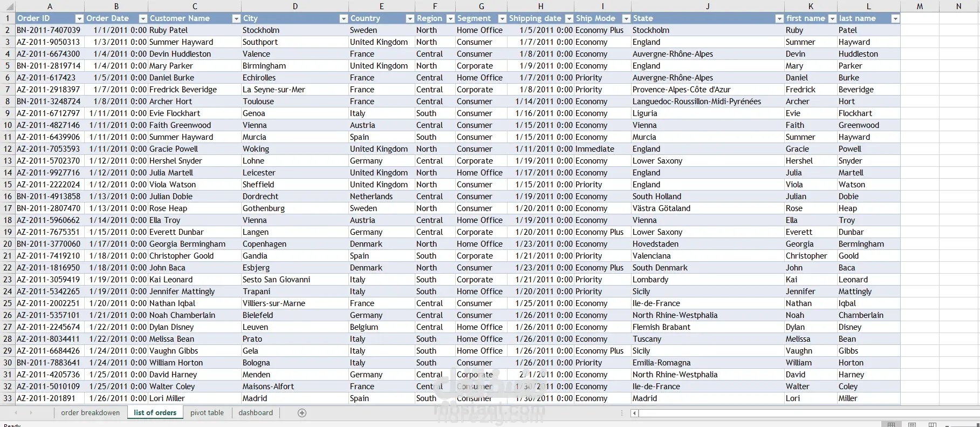Click the Languedoc-Roussillon-Midi-Pyrénées state cell
Viewport: 980px width, 427px height.
[708, 101]
